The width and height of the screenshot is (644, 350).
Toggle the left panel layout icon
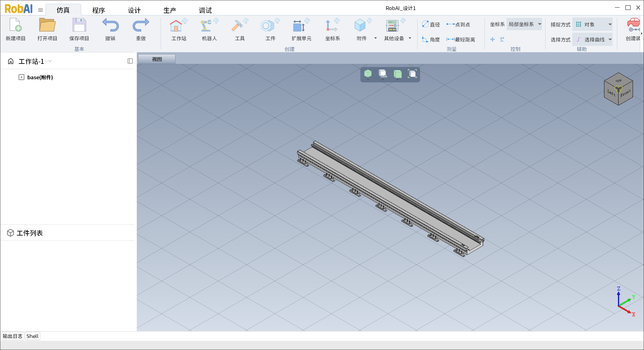coord(130,61)
